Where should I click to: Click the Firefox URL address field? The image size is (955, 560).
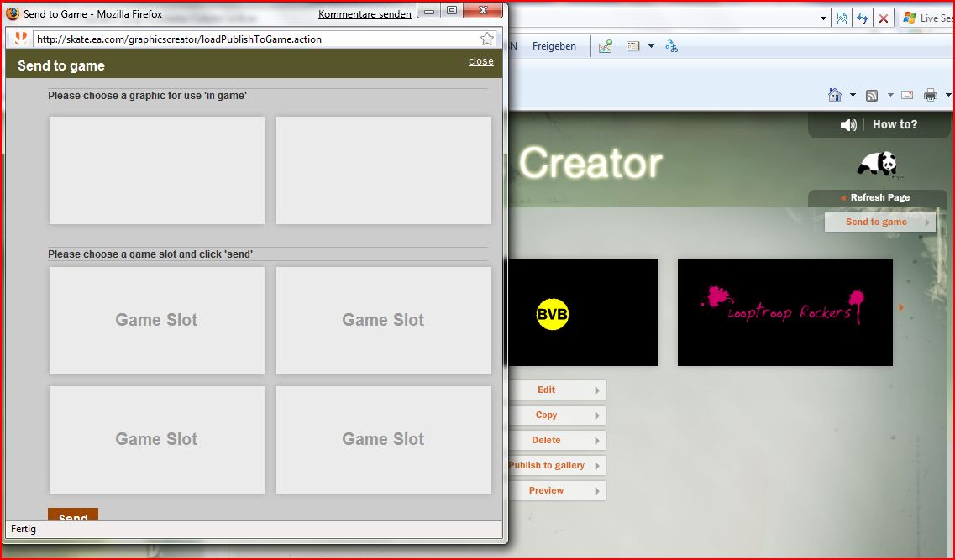point(252,39)
